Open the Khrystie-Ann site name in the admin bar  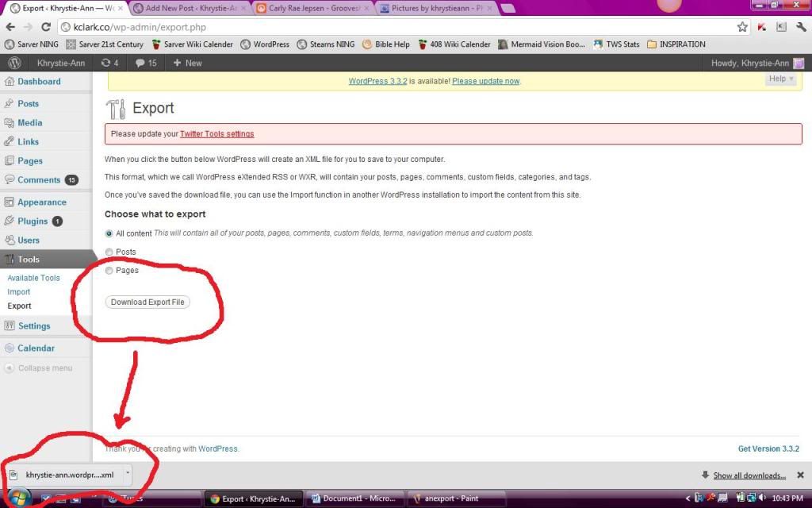click(61, 63)
